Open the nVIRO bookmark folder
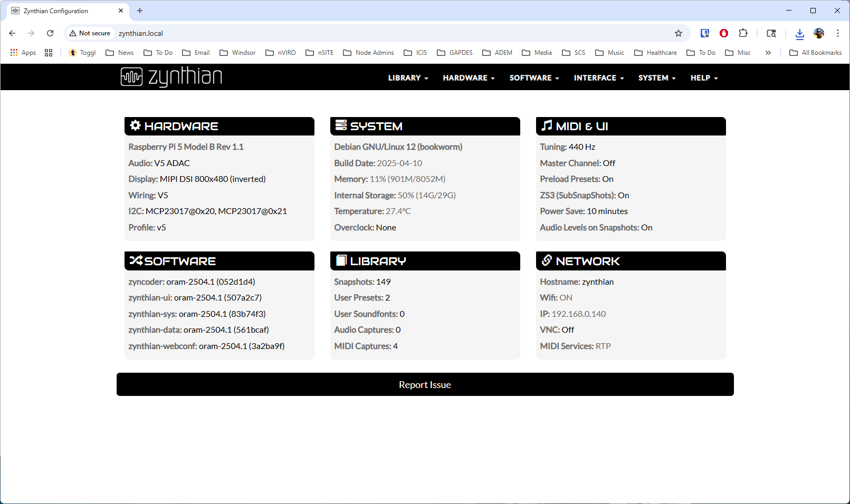 (x=281, y=53)
